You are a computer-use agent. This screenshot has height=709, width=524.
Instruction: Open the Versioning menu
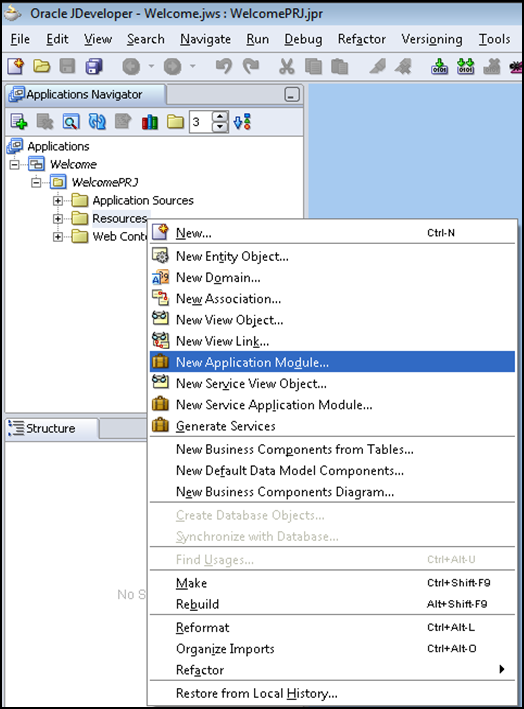pyautogui.click(x=432, y=39)
